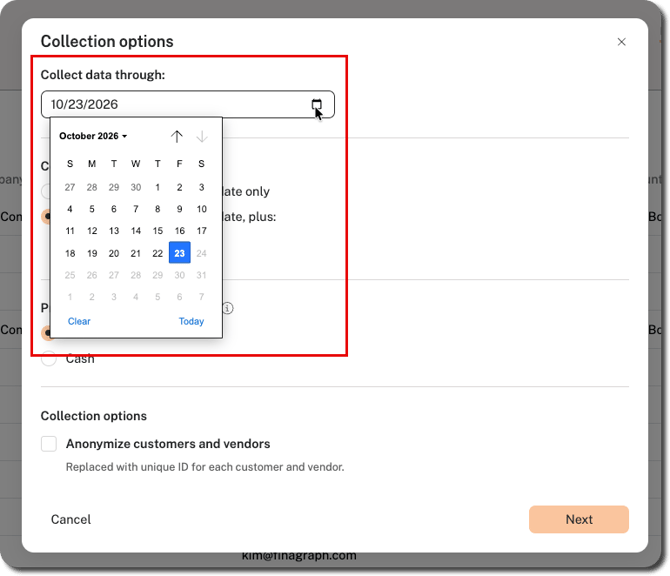Click the Collect data through label

click(x=103, y=75)
